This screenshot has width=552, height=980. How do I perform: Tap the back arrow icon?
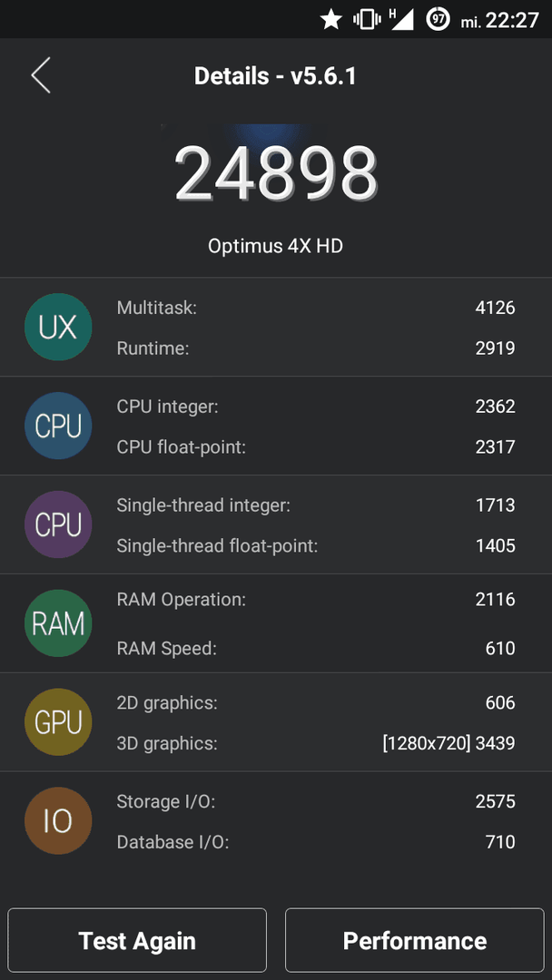[x=41, y=75]
